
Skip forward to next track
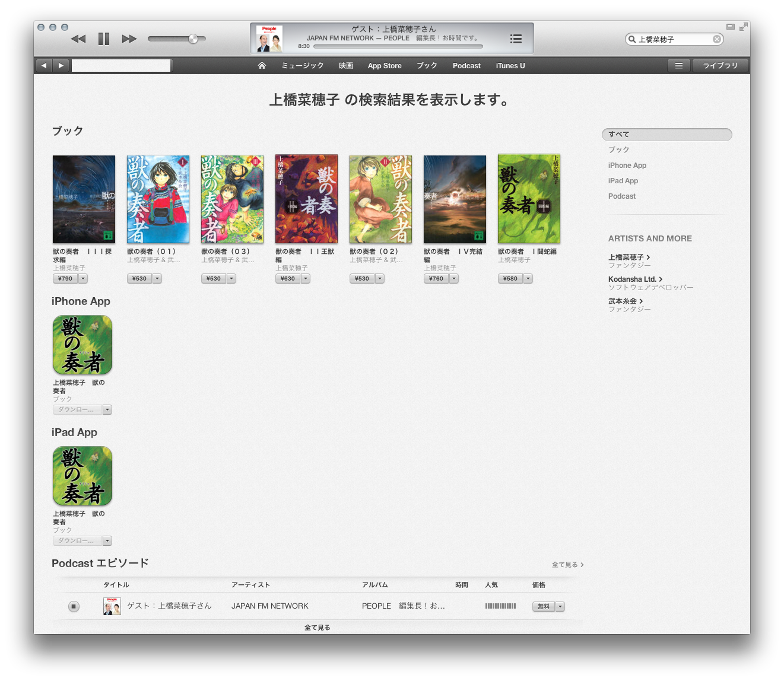coord(129,39)
